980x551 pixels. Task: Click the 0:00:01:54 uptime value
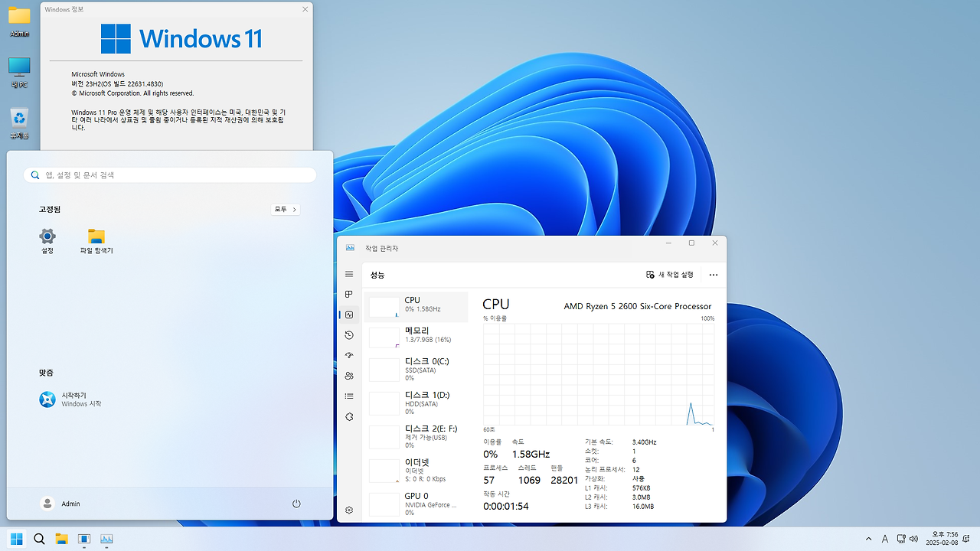[506, 507]
